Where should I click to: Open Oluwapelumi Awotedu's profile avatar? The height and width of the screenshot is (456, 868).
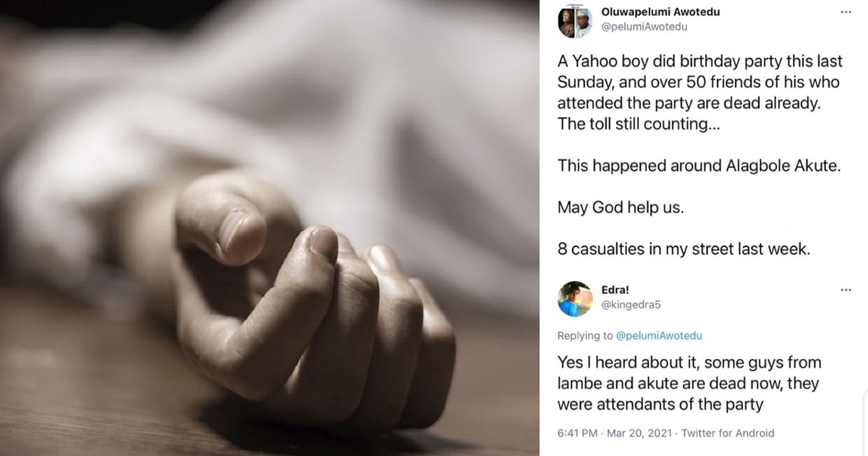coord(575,21)
